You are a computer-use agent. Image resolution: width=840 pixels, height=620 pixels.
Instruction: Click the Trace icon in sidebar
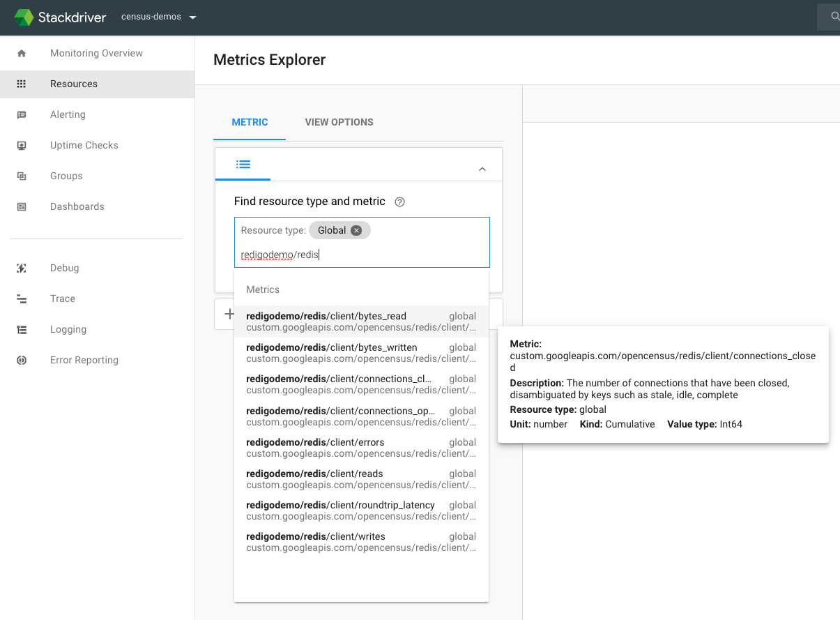click(x=22, y=298)
